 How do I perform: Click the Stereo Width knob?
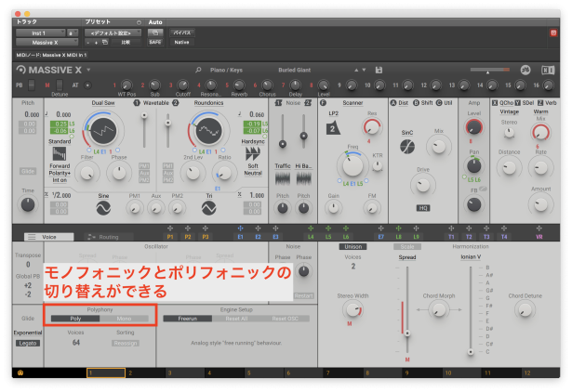[353, 309]
